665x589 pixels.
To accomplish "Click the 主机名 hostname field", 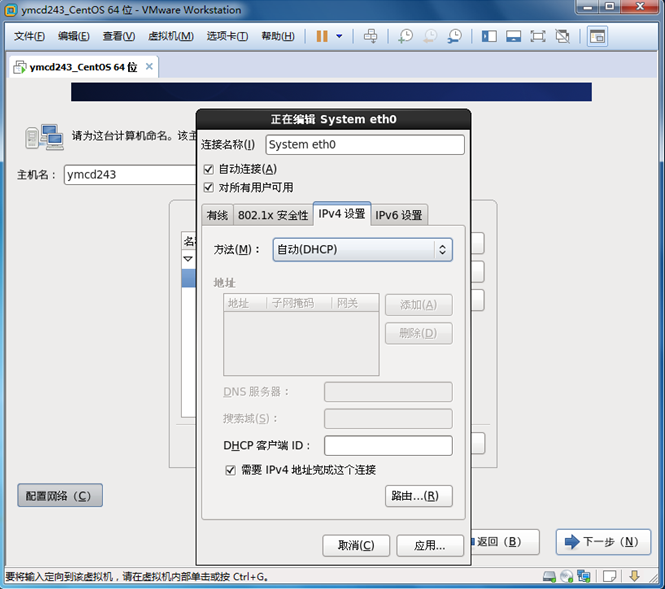I will point(130,174).
